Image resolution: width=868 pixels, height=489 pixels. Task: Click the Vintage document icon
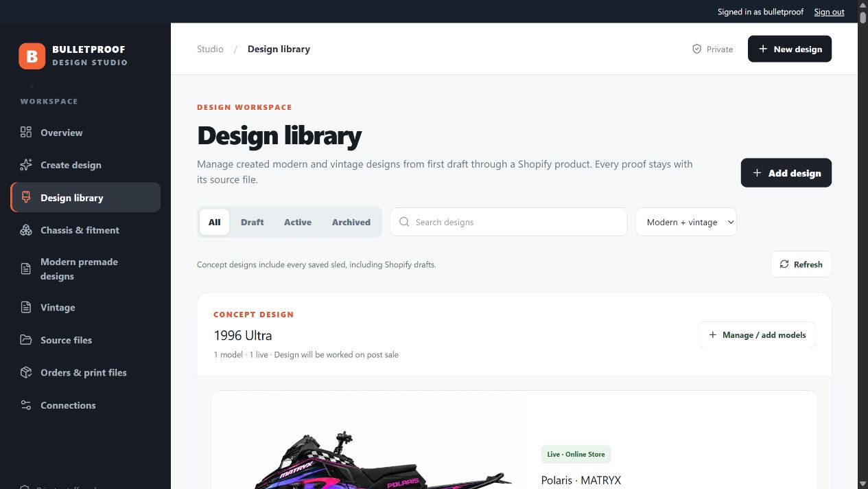tap(26, 308)
